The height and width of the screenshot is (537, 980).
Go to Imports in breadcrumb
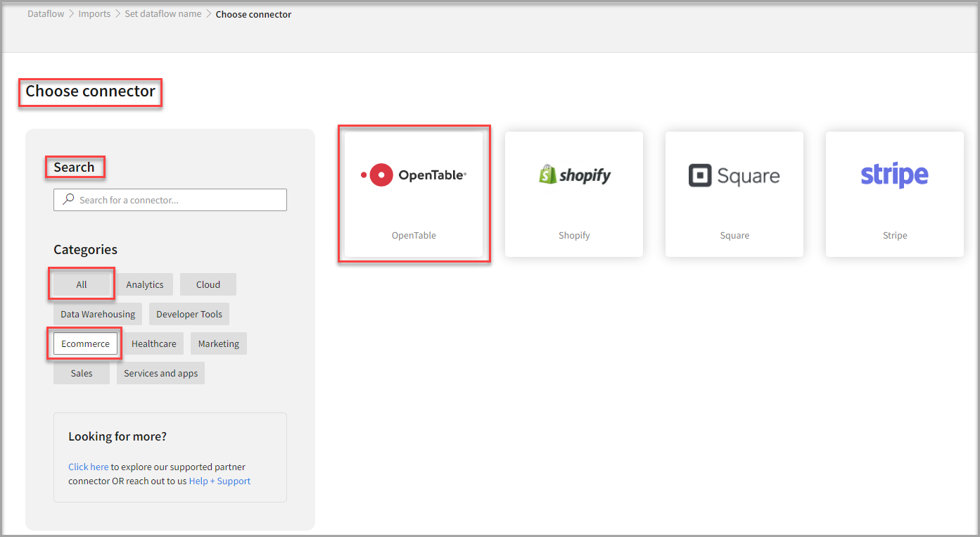pyautogui.click(x=94, y=14)
